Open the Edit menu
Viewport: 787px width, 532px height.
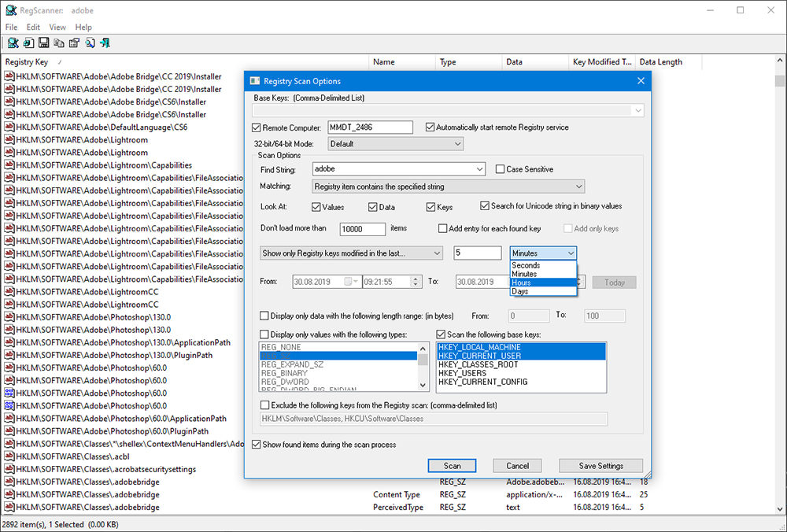[33, 27]
